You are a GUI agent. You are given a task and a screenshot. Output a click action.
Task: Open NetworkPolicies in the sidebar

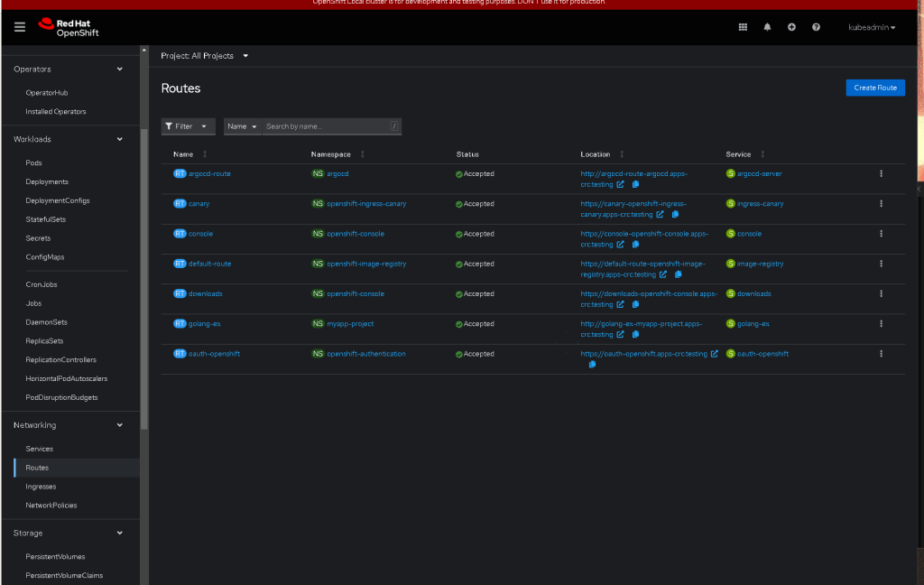(x=51, y=506)
